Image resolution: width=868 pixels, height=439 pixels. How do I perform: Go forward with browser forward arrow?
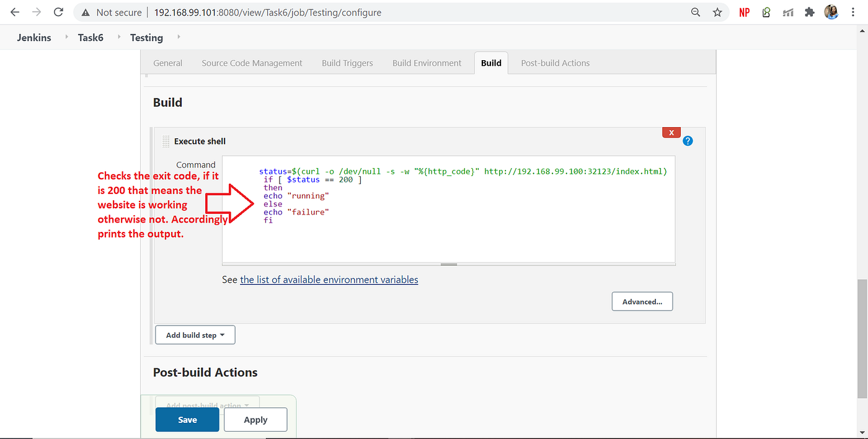click(x=37, y=12)
